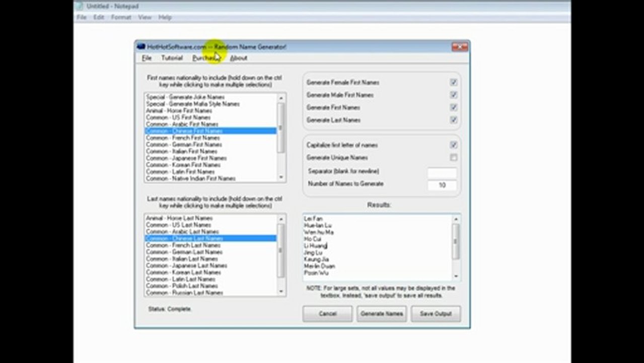Click the HotHotSoftware title bar icon
644x363 pixels.
141,47
